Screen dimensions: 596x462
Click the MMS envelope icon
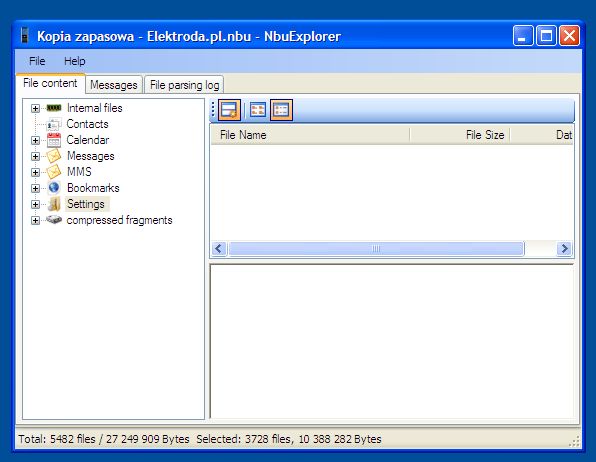pos(54,172)
